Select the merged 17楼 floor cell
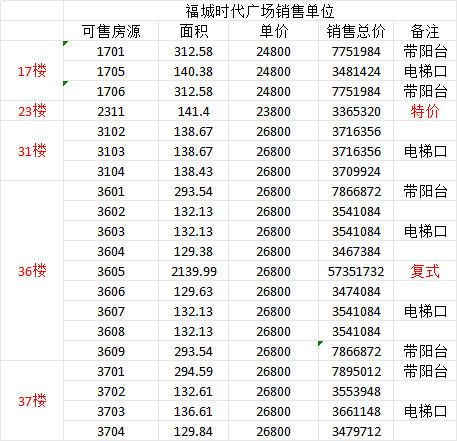457x441 pixels. (32, 71)
